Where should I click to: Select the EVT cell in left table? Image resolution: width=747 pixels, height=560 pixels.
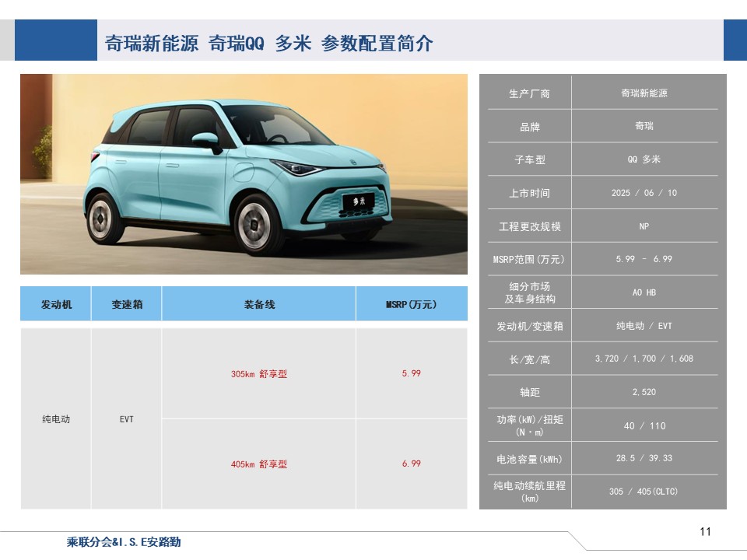pos(126,419)
